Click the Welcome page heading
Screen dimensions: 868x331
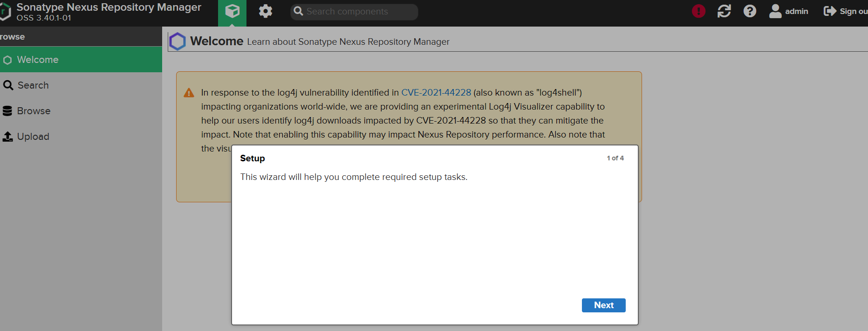(x=217, y=41)
